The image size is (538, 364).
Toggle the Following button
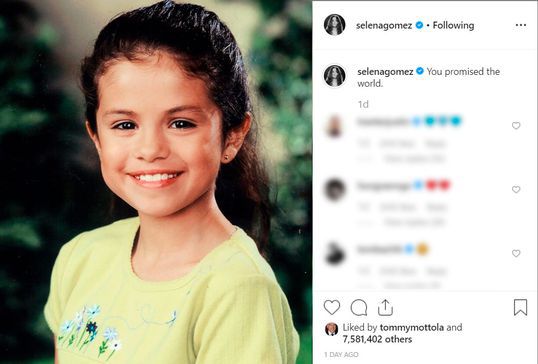pos(453,25)
